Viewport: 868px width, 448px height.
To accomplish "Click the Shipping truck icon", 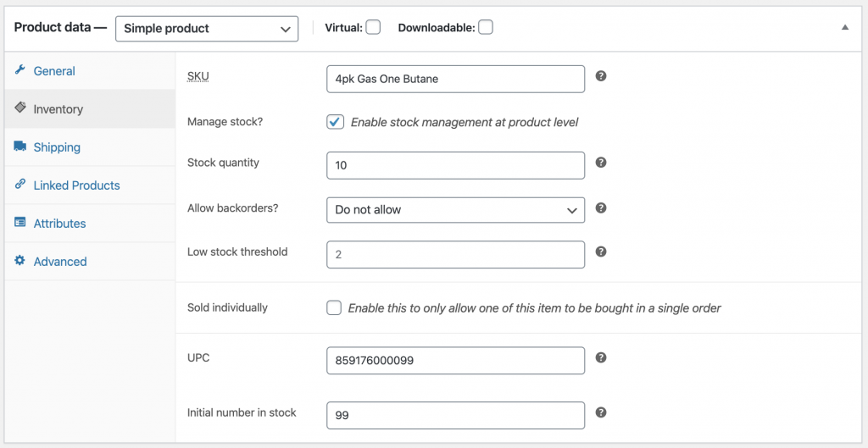I will pyautogui.click(x=20, y=146).
